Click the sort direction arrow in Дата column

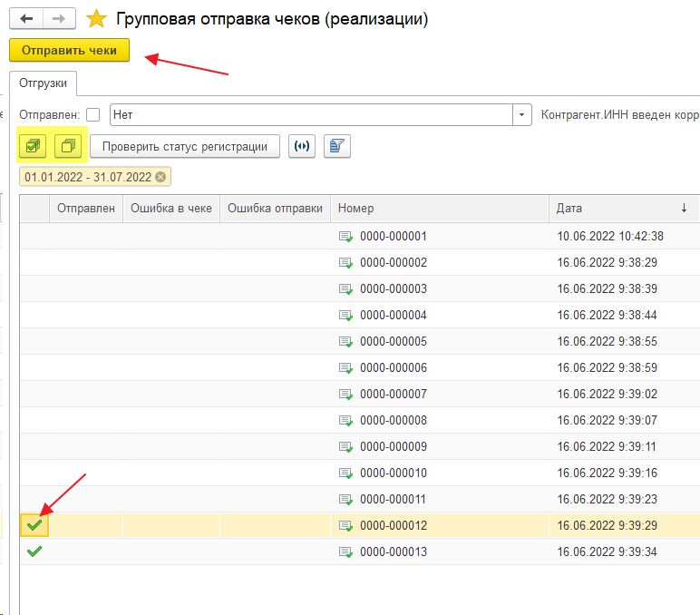tap(684, 208)
